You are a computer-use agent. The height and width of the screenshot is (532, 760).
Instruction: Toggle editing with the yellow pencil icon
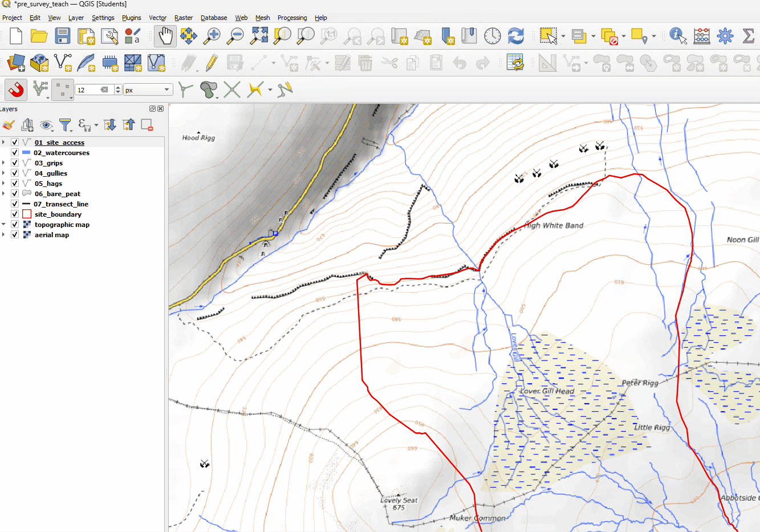coord(212,63)
